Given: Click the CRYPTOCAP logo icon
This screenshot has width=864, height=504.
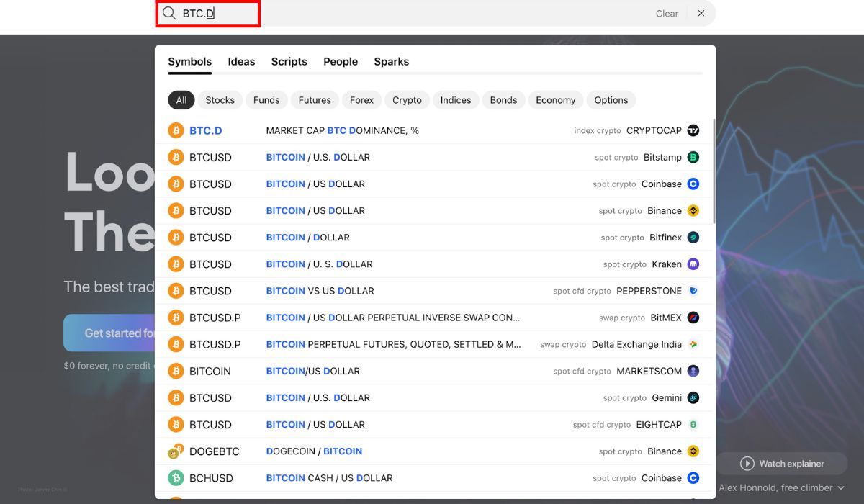Looking at the screenshot, I should [x=693, y=130].
